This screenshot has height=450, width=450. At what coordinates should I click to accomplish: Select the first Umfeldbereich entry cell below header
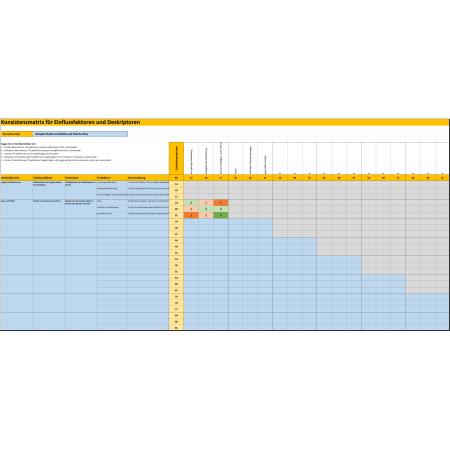[x=16, y=190]
